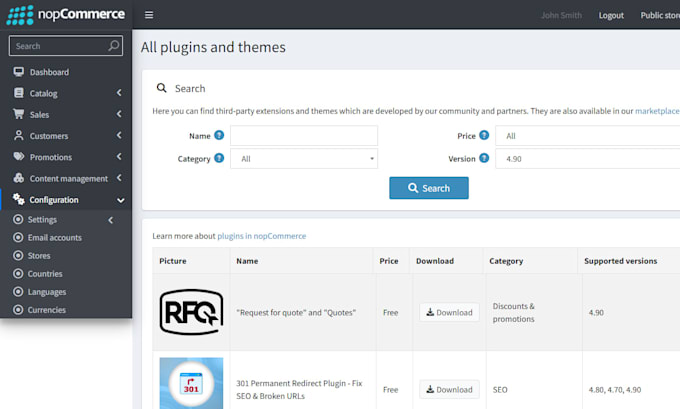Click the blue Search button
Screen dimensions: 680x409
[428, 188]
